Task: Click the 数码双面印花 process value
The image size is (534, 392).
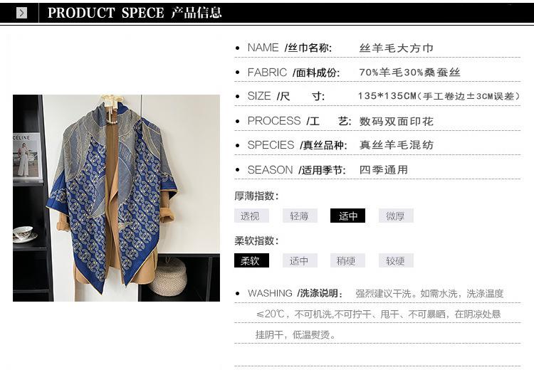Action: [396, 121]
